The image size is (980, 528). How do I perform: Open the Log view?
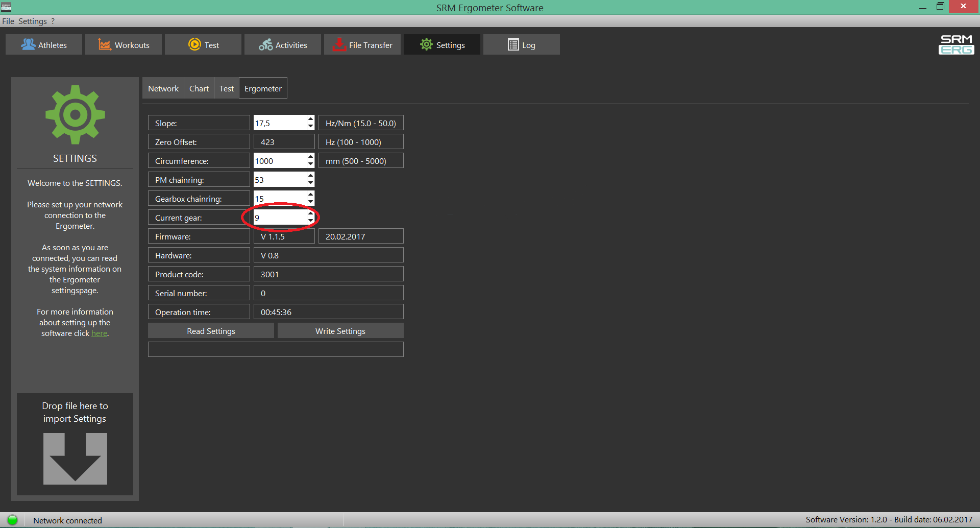(x=521, y=45)
